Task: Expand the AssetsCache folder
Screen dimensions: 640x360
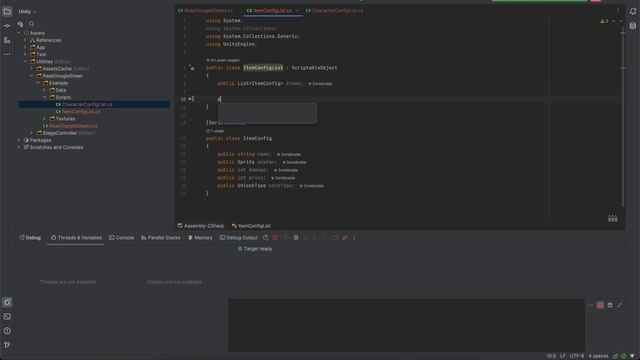Action: tap(32, 69)
